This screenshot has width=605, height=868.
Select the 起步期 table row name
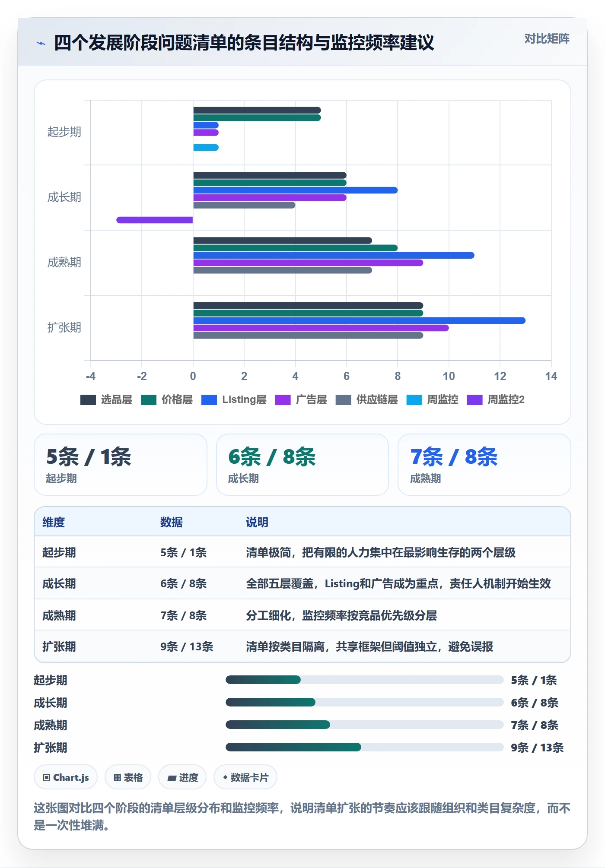point(59,552)
